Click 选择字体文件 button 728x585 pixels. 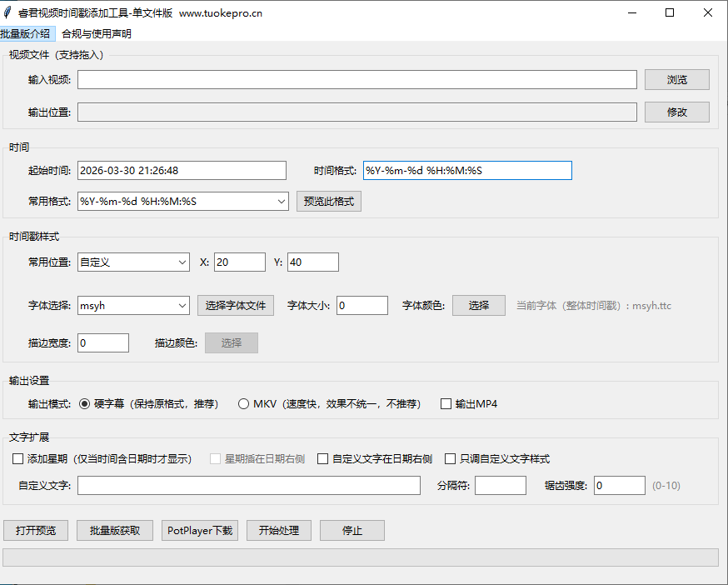tap(235, 306)
